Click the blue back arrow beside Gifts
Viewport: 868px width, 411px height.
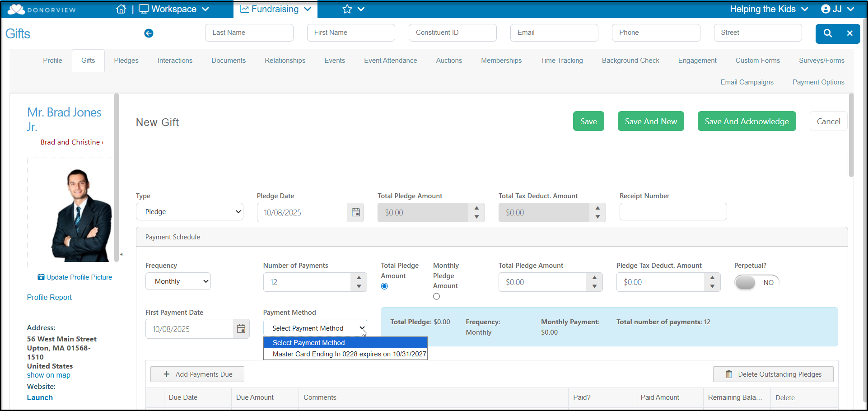pyautogui.click(x=149, y=33)
